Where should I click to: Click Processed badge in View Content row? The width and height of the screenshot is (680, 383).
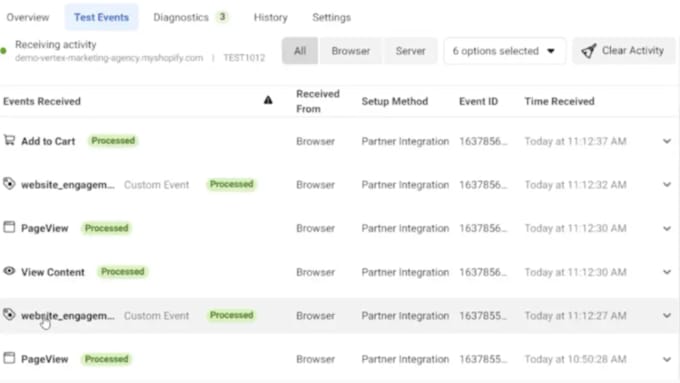[x=123, y=272]
